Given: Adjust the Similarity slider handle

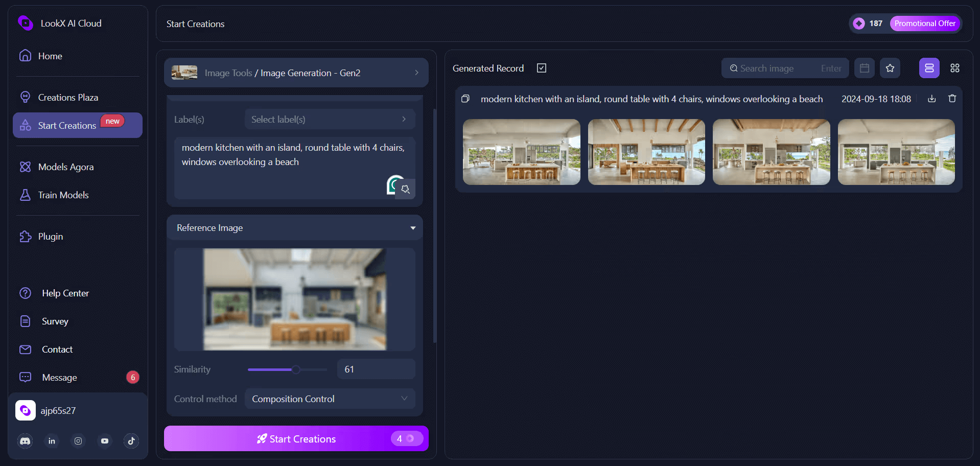Looking at the screenshot, I should pyautogui.click(x=295, y=369).
